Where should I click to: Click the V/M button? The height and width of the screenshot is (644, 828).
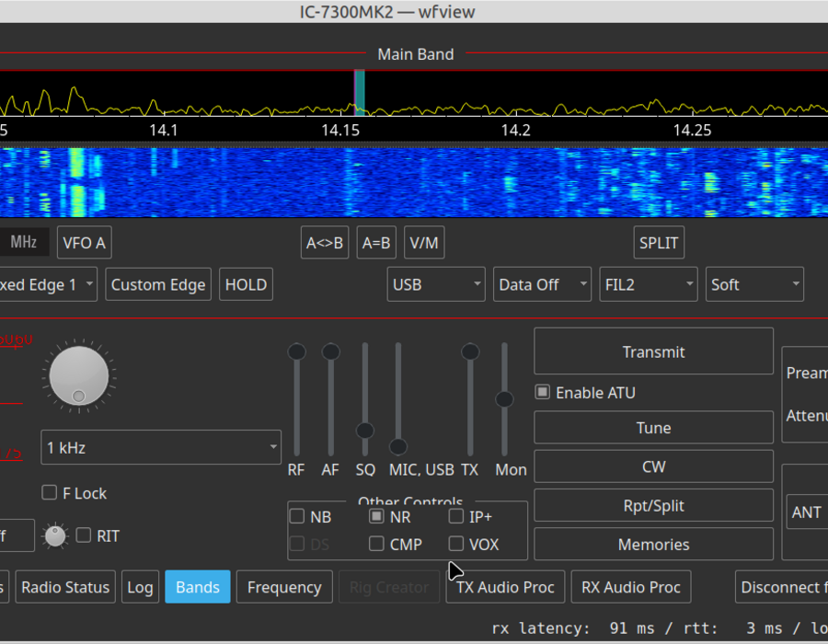click(424, 243)
